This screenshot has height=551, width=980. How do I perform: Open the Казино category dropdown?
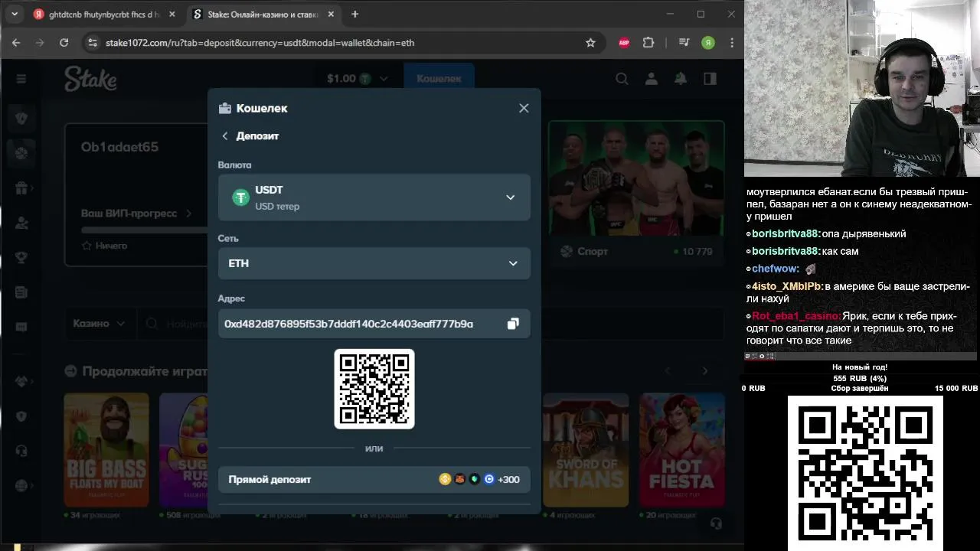click(99, 324)
